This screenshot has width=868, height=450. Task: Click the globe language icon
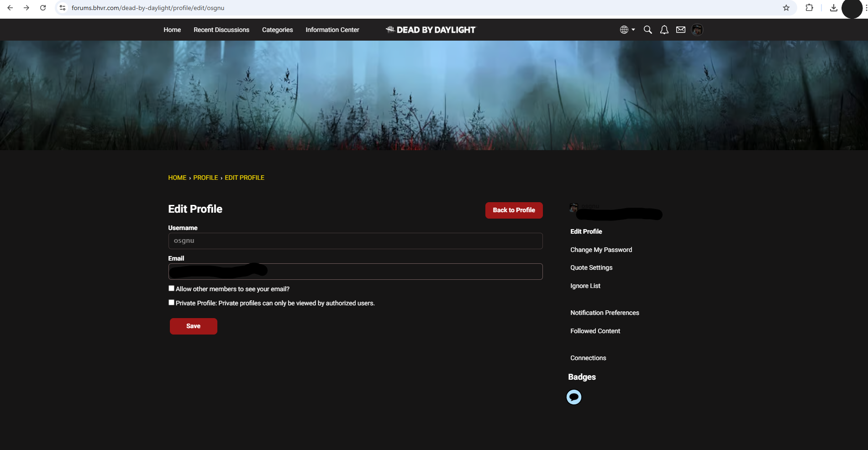pyautogui.click(x=624, y=30)
